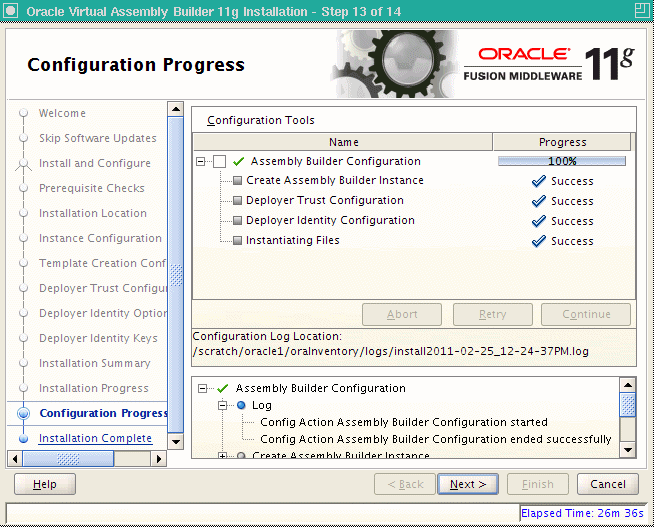The width and height of the screenshot is (654, 527).
Task: Click the Configuration Progress step bullet icon
Action: (23, 413)
